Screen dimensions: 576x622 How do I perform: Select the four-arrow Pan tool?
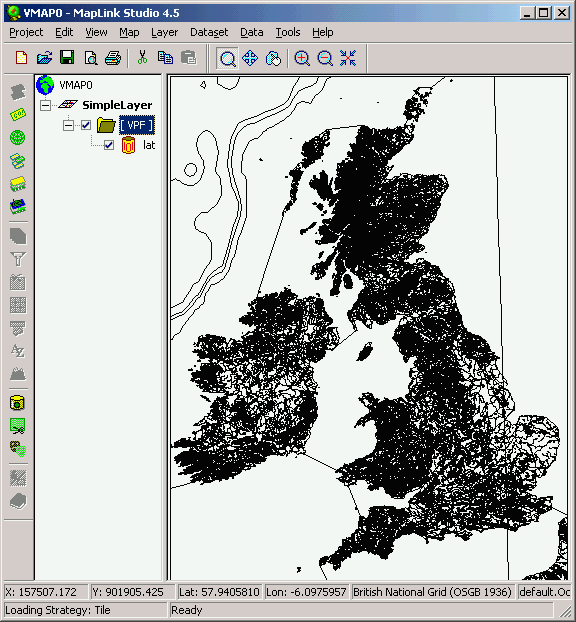[250, 58]
